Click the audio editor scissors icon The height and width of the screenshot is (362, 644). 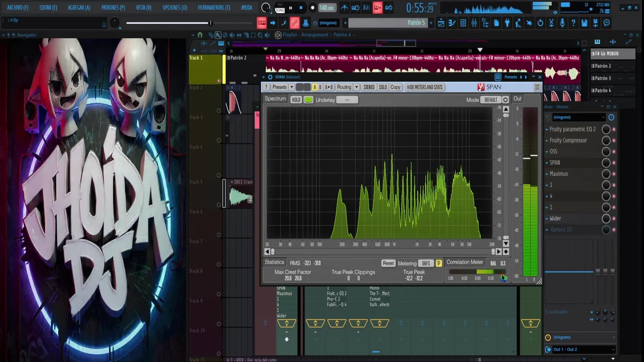point(551,23)
